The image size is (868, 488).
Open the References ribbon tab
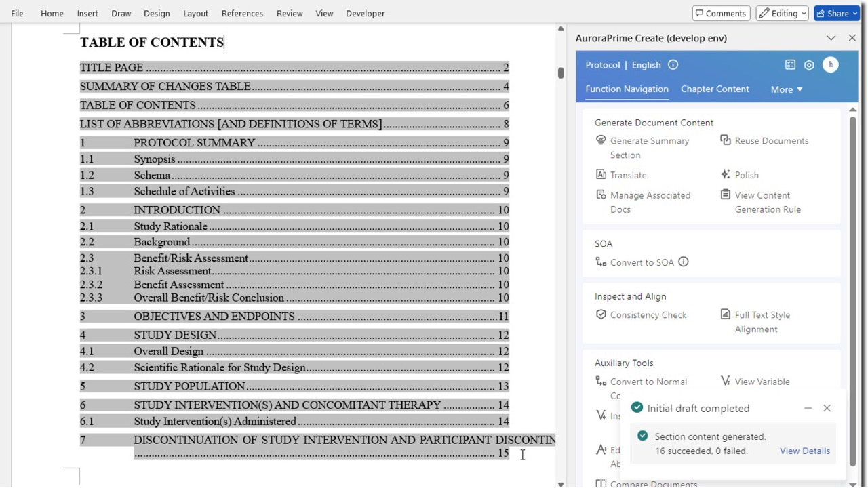242,14
